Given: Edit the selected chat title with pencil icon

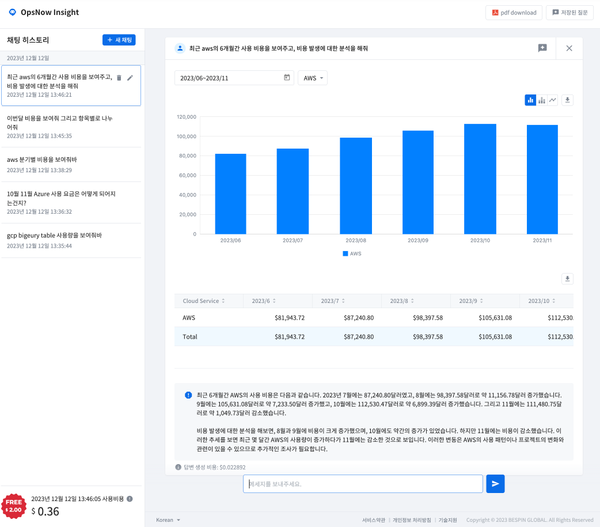Looking at the screenshot, I should pyautogui.click(x=130, y=77).
